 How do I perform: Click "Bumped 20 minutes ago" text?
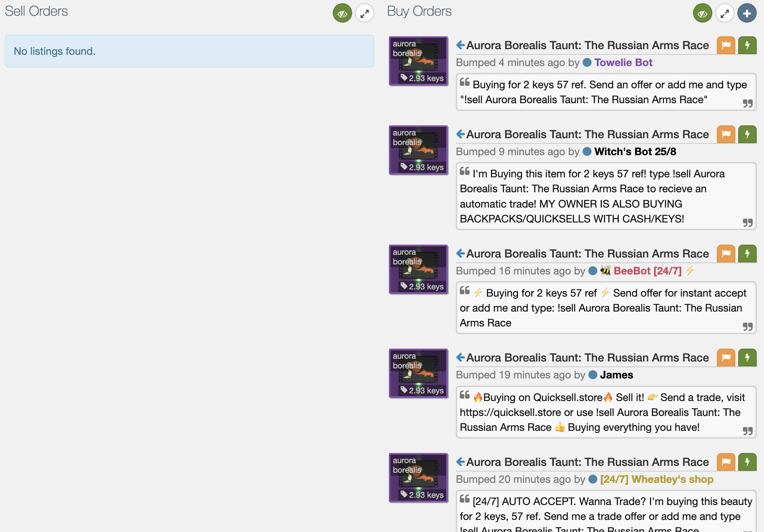tap(513, 479)
